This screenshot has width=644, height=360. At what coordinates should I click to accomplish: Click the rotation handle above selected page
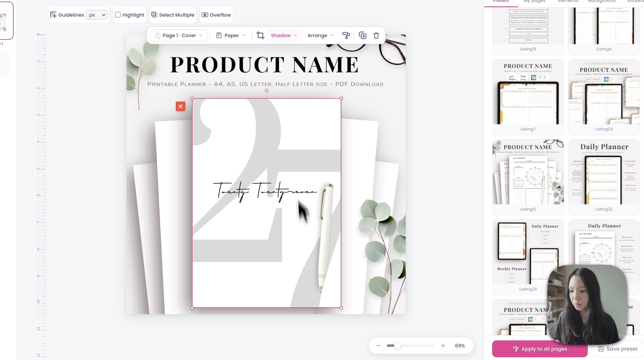(x=267, y=91)
